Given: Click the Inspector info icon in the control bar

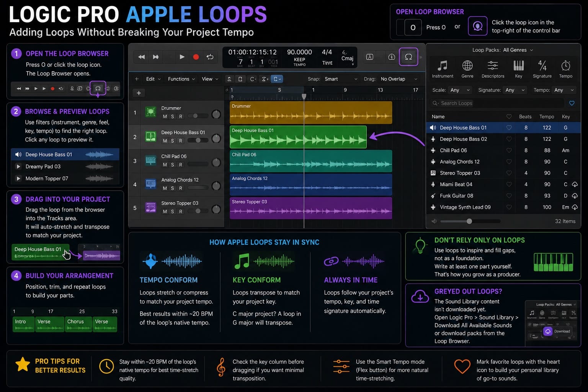Looking at the screenshot, I should 391,57.
